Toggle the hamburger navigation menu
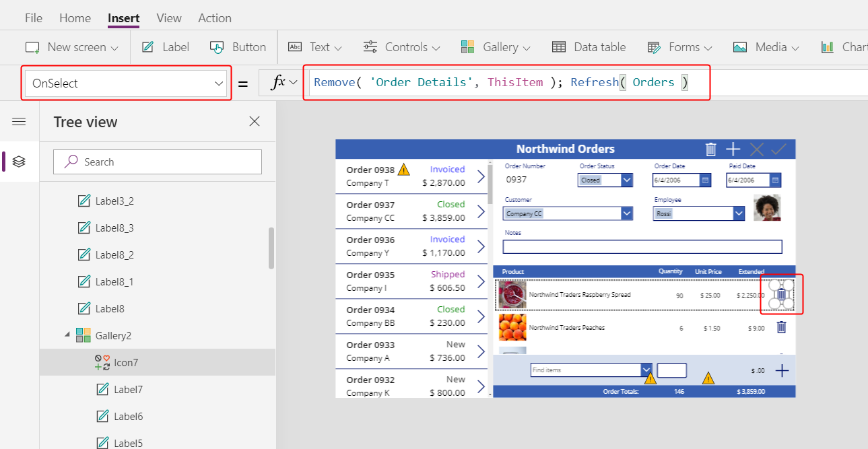This screenshot has height=449, width=868. click(x=19, y=122)
